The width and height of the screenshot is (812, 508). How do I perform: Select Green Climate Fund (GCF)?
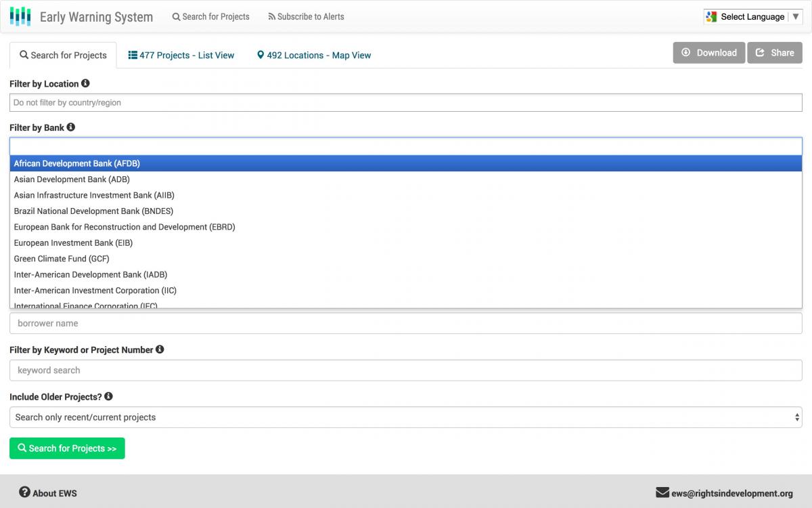pos(406,259)
